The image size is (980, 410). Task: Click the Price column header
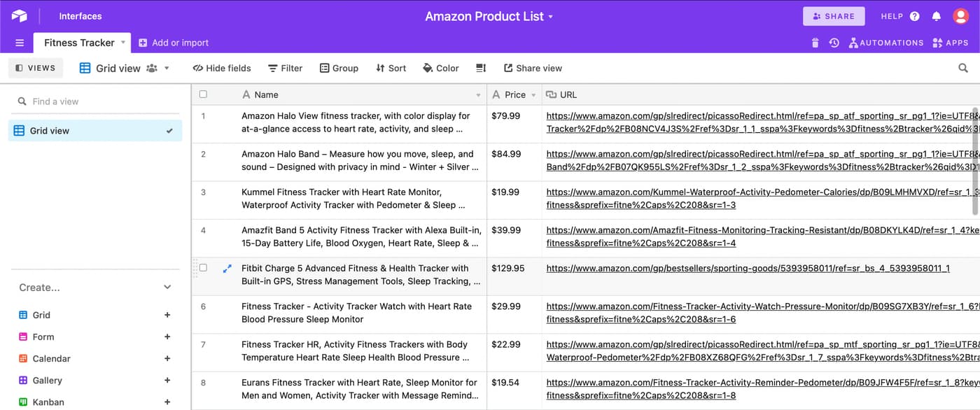coord(514,94)
